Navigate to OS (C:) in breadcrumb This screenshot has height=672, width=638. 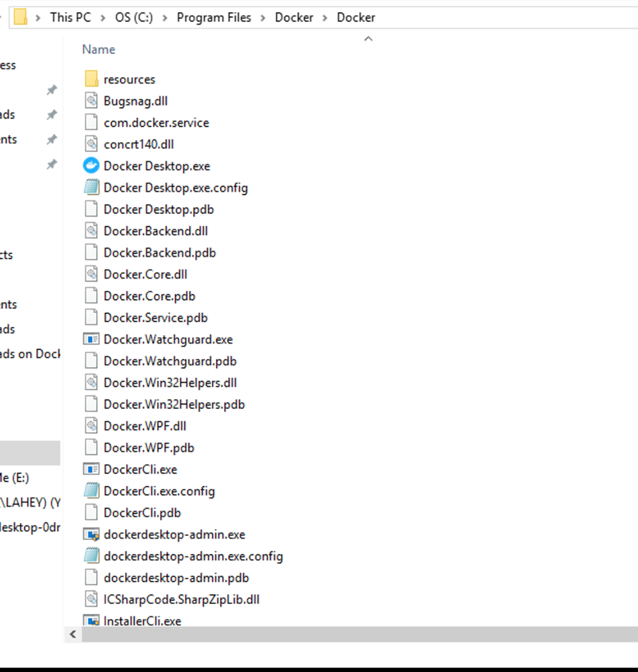[x=134, y=17]
